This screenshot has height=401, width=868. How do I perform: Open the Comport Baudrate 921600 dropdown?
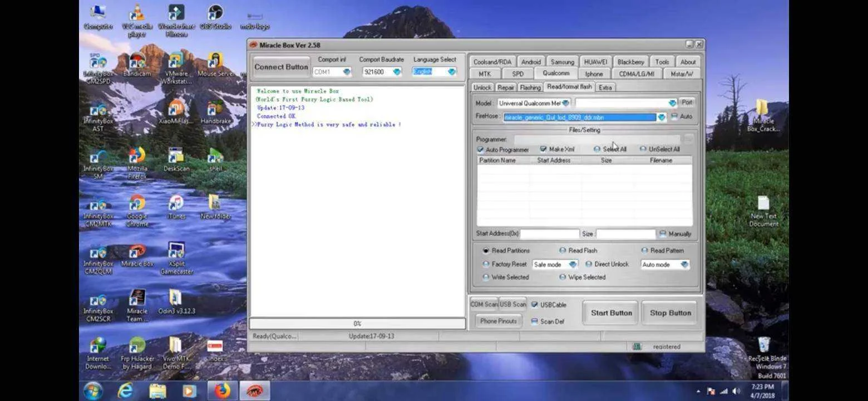(x=397, y=72)
